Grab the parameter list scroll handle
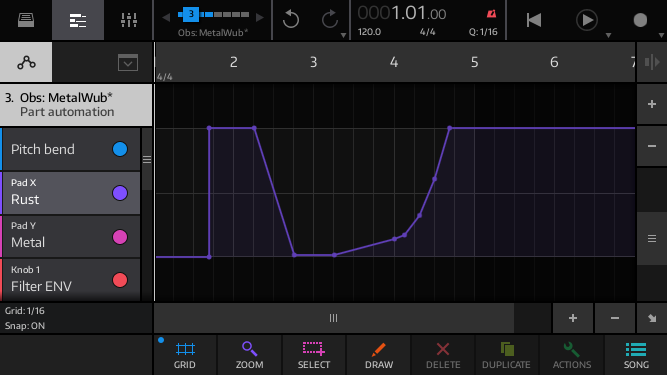The width and height of the screenshot is (667, 375). click(x=147, y=159)
